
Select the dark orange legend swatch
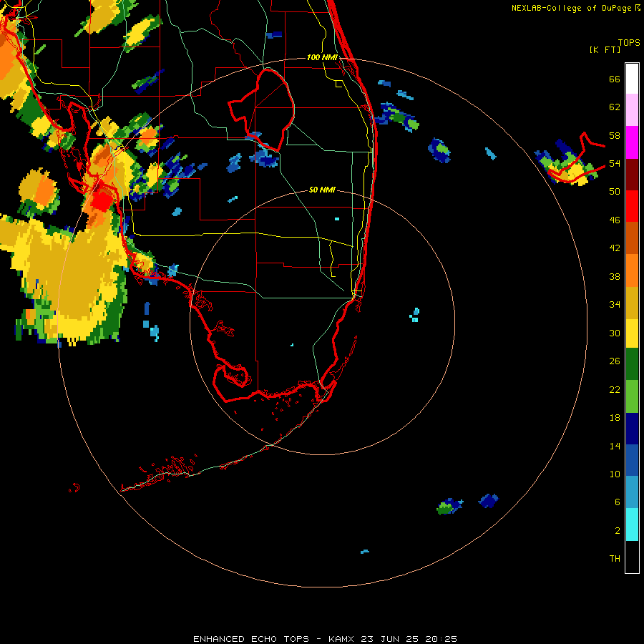click(632, 238)
